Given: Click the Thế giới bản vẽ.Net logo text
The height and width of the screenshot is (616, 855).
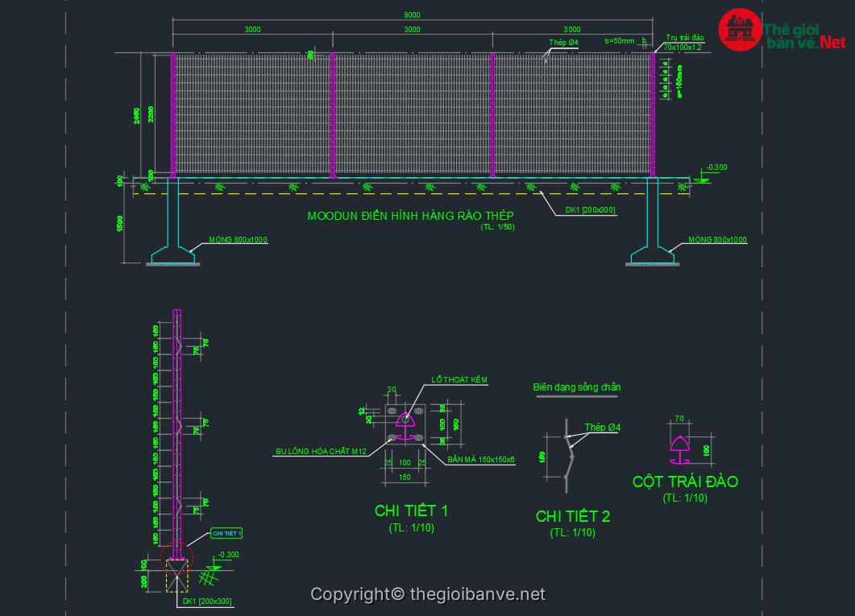Looking at the screenshot, I should [804, 35].
